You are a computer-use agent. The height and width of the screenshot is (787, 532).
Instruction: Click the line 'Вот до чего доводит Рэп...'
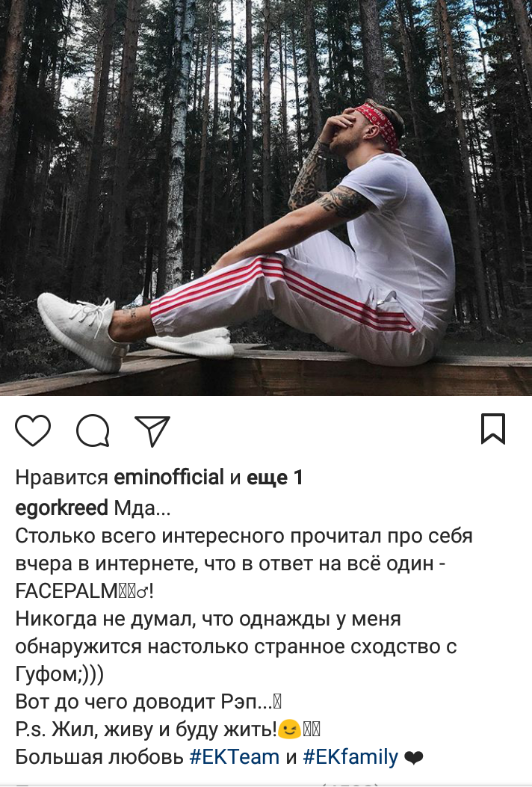pyautogui.click(x=143, y=701)
